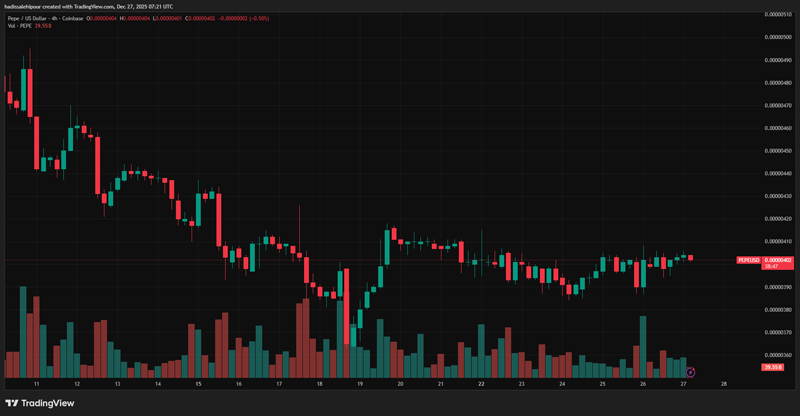Select date 15 on the time axis
The width and height of the screenshot is (800, 416).
click(198, 383)
